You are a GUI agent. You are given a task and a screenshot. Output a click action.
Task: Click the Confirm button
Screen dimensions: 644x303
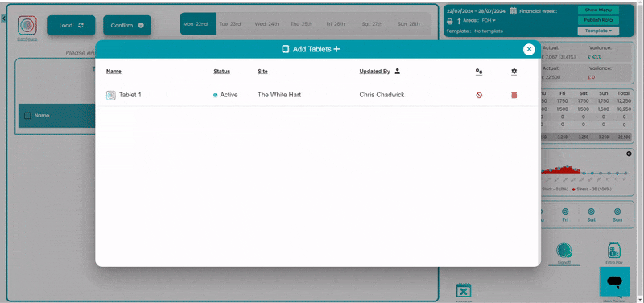[127, 26]
